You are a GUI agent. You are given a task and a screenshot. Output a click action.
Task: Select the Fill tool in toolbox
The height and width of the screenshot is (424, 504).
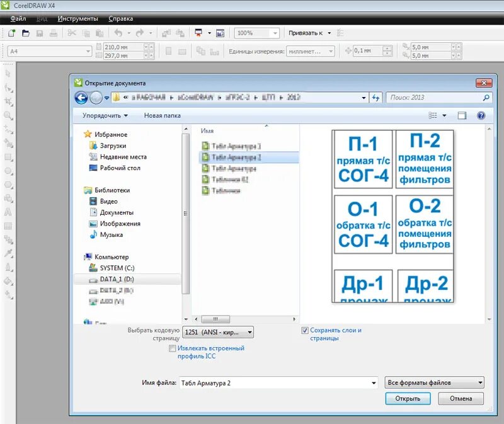click(8, 281)
